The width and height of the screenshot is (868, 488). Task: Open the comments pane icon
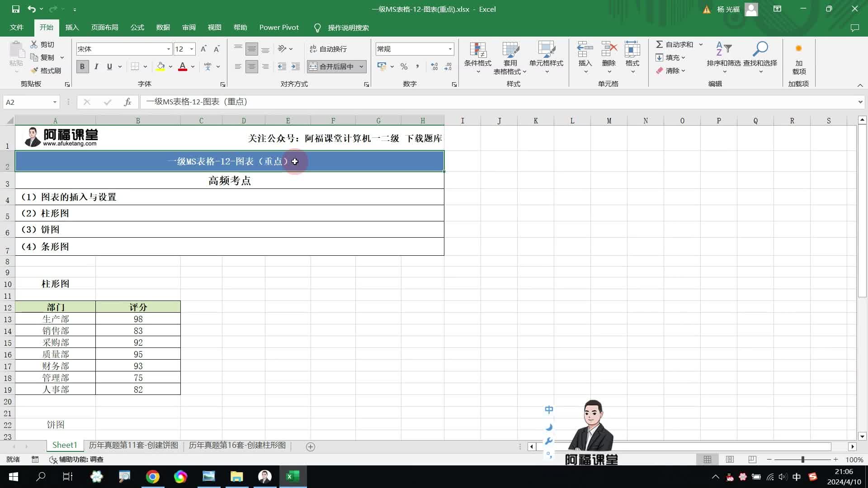click(x=854, y=28)
